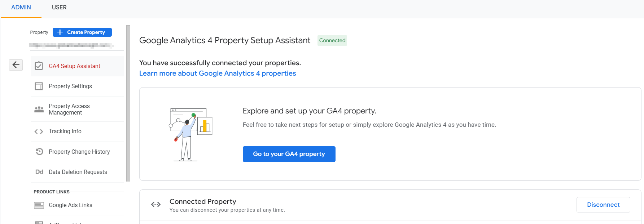Click the Create Property button
644x224 pixels.
click(82, 32)
